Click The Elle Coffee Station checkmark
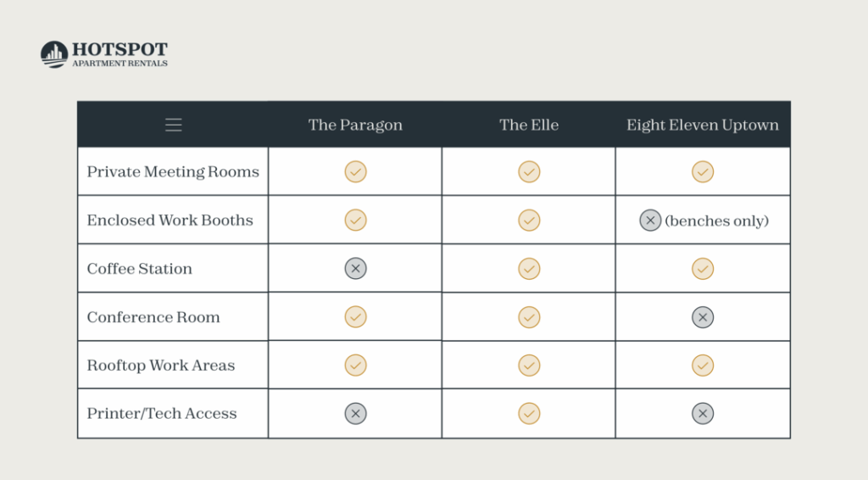Image resolution: width=868 pixels, height=480 pixels. click(x=529, y=269)
